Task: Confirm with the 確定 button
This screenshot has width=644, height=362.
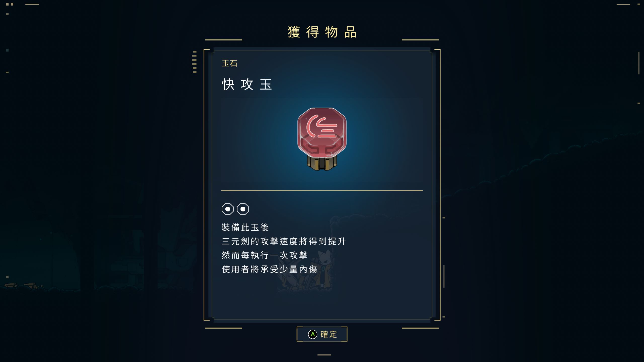Action: 322,334
